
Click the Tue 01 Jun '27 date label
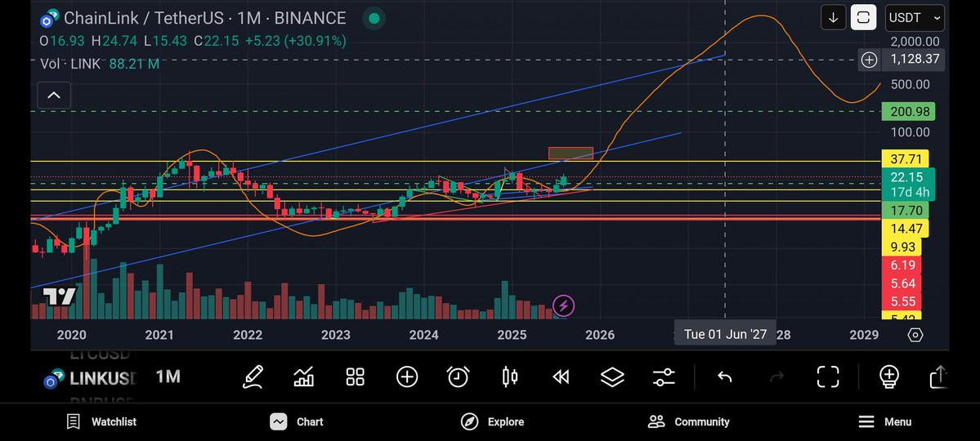[725, 334]
